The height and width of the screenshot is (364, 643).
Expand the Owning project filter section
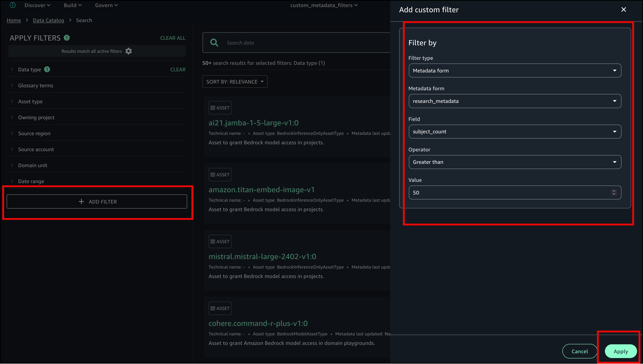pyautogui.click(x=36, y=118)
